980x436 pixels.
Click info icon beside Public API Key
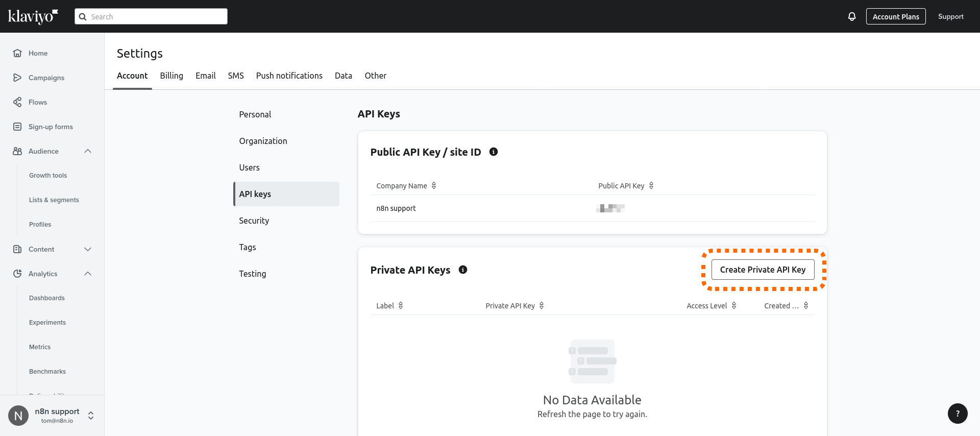click(493, 152)
